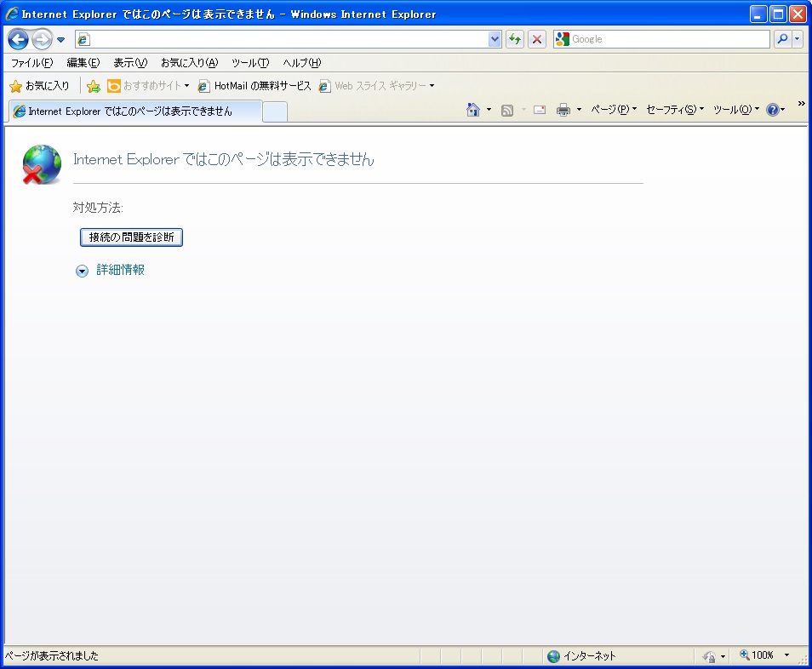Open the search provider options dropdown

(798, 39)
